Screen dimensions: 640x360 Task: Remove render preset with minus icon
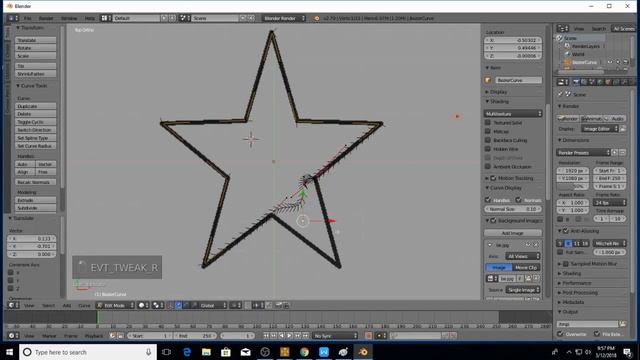(622, 152)
